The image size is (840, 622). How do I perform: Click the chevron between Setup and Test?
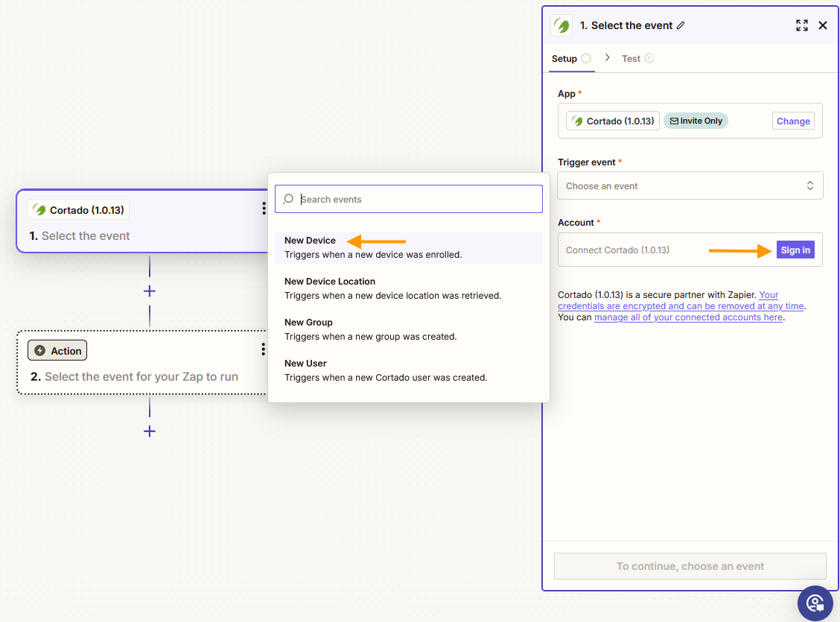(x=607, y=57)
